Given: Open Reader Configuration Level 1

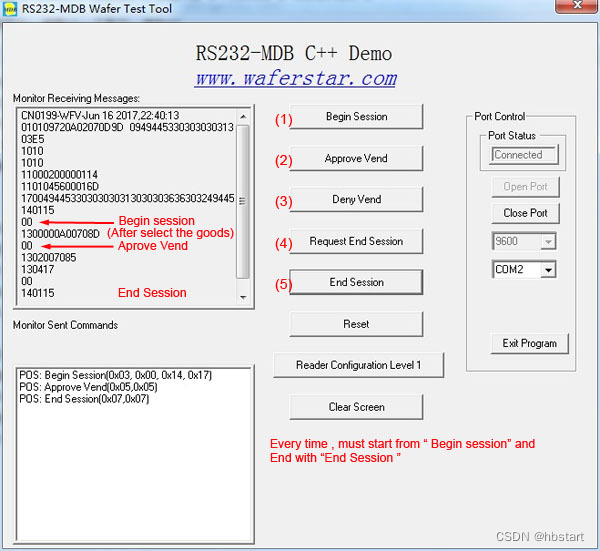Looking at the screenshot, I should click(359, 365).
